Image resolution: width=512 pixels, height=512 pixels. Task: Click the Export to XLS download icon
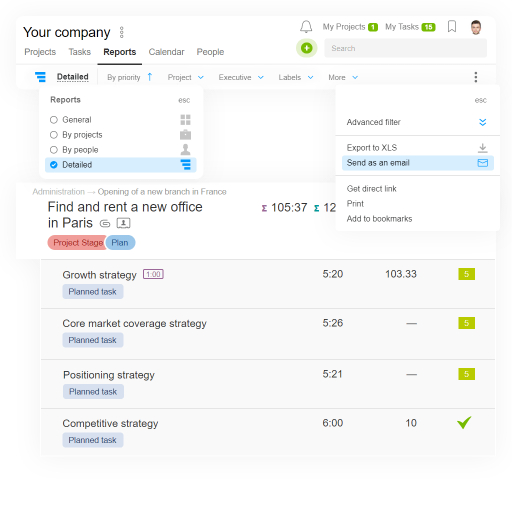click(x=483, y=148)
